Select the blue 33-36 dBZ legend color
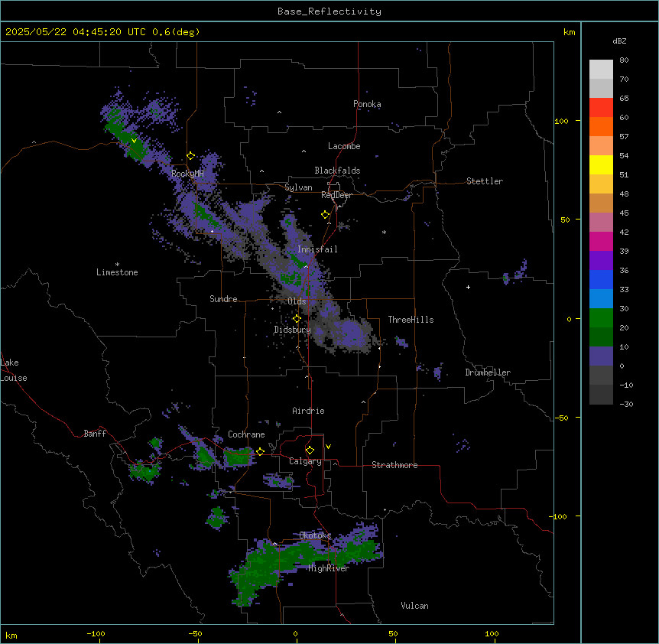The image size is (659, 644). click(x=601, y=279)
